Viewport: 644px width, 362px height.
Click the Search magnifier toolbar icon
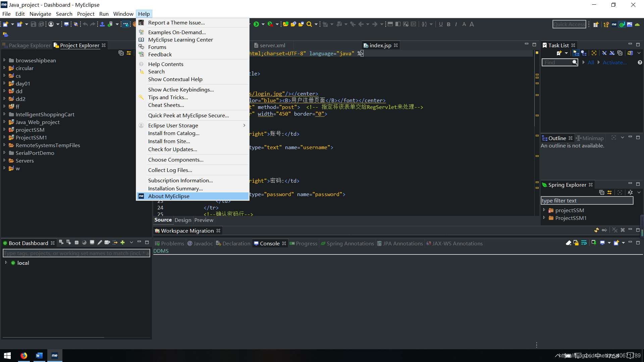(309, 24)
